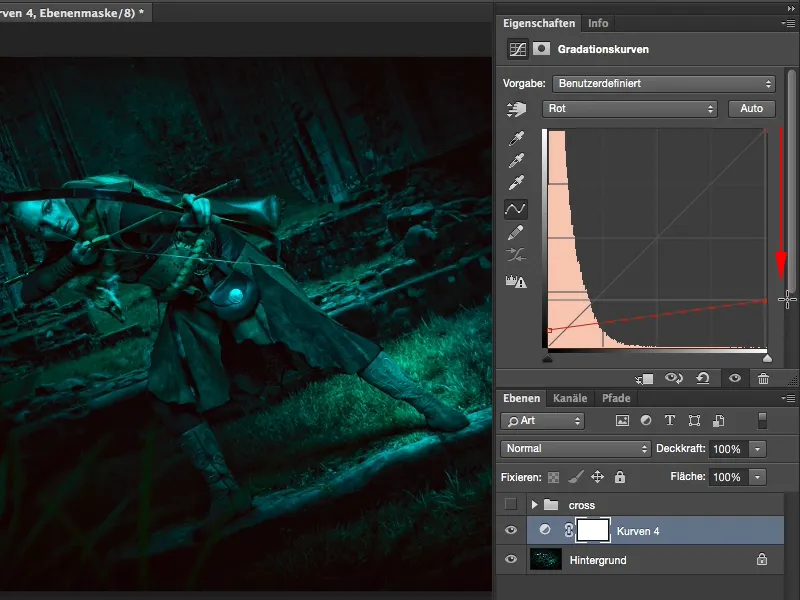The image size is (800, 600).
Task: Show the cross group layer
Action: pyautogui.click(x=510, y=505)
